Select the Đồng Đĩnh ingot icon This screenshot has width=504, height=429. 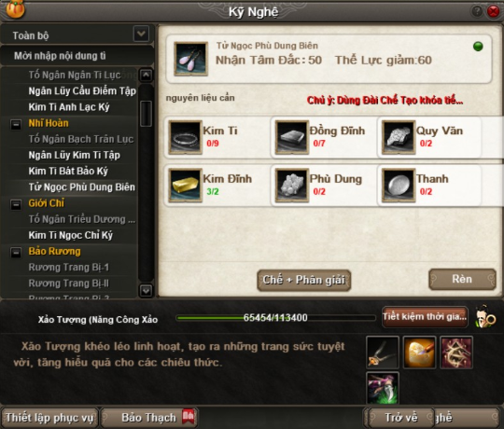pos(292,137)
